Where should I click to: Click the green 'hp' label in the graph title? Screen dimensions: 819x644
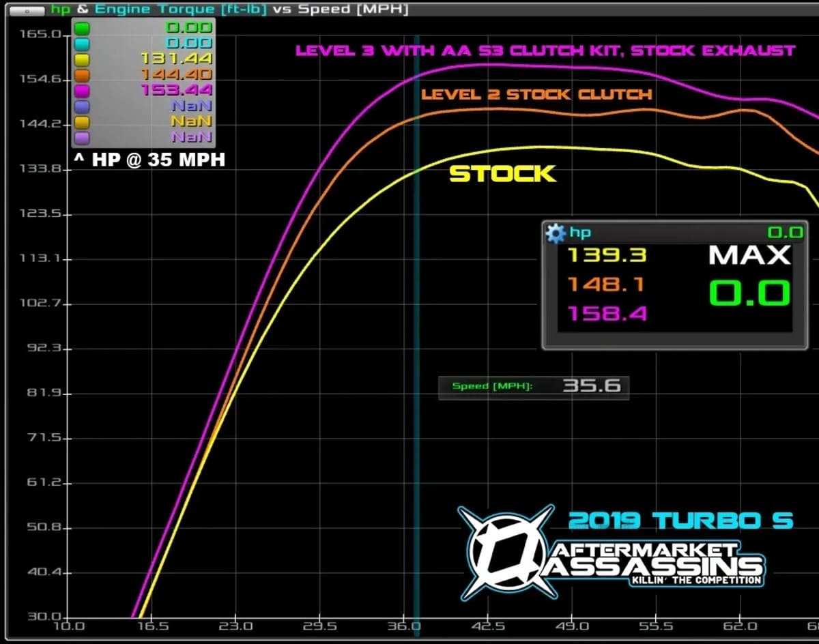(61, 10)
